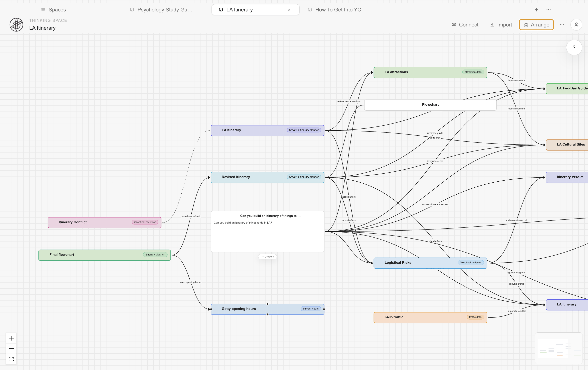
Task: Zoom in with the plus control
Action: 11,338
